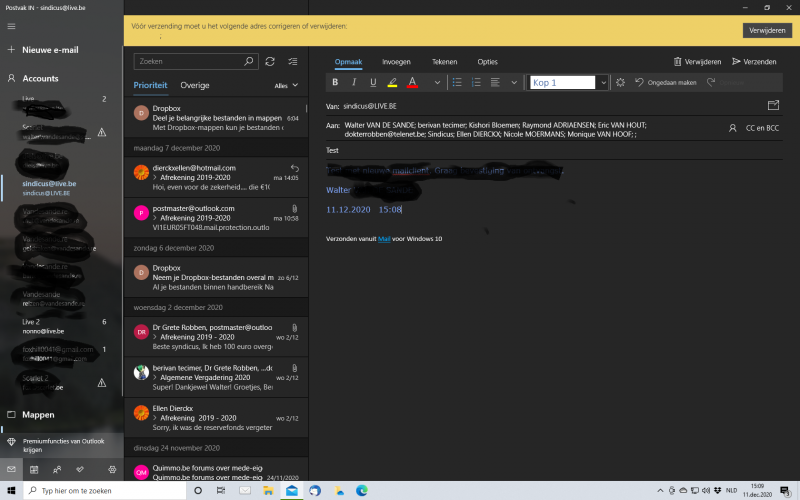The height and width of the screenshot is (500, 800).
Task: Open the Overige inbox tab
Action: [195, 86]
